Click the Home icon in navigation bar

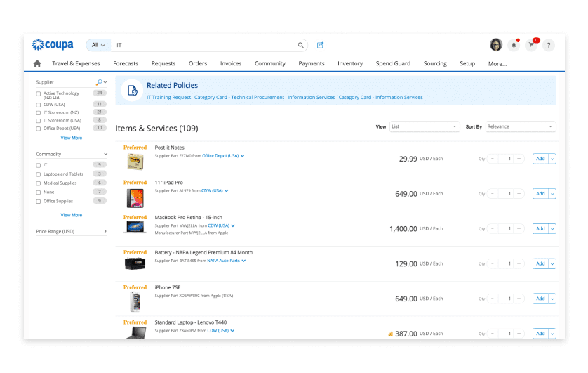(x=37, y=64)
